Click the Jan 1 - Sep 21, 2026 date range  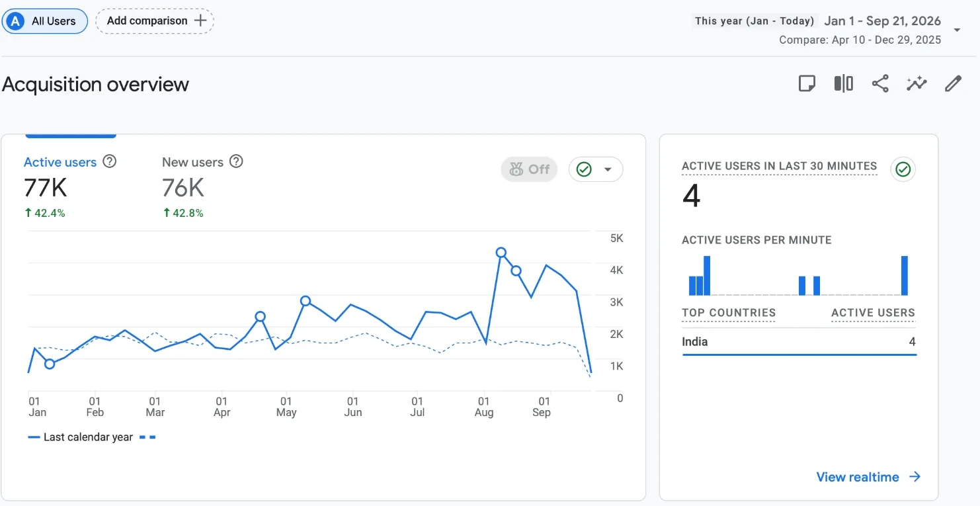point(882,21)
